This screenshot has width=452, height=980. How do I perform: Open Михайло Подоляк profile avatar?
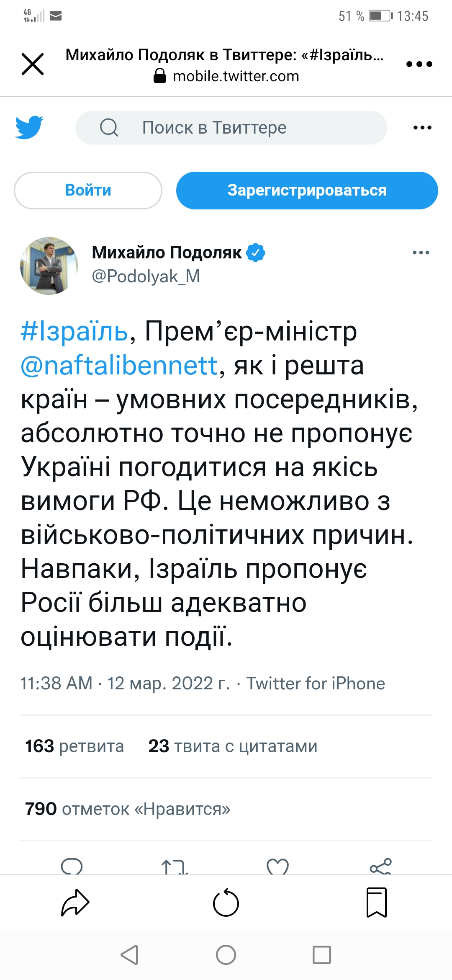click(49, 266)
